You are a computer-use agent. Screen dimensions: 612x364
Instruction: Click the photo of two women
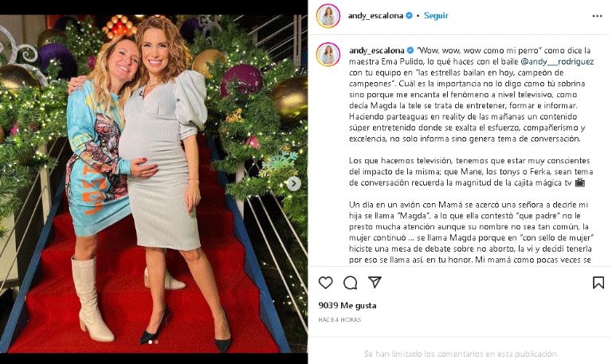pos(154,184)
